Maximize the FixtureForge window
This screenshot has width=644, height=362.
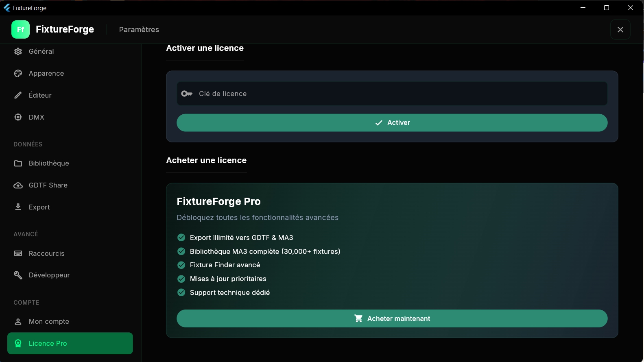tap(607, 8)
